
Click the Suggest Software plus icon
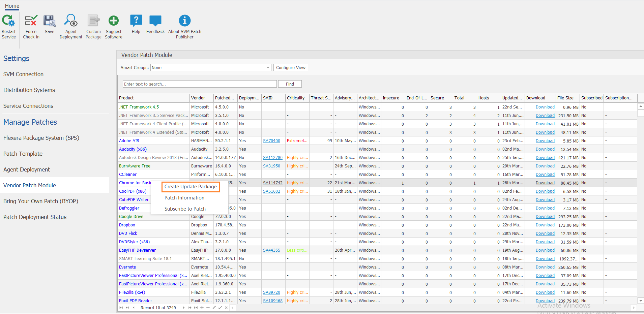coord(114,21)
